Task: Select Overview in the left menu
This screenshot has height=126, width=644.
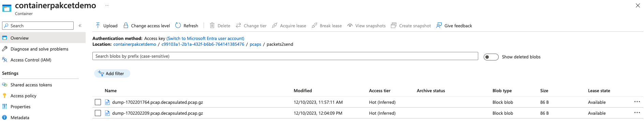Action: [43, 38]
